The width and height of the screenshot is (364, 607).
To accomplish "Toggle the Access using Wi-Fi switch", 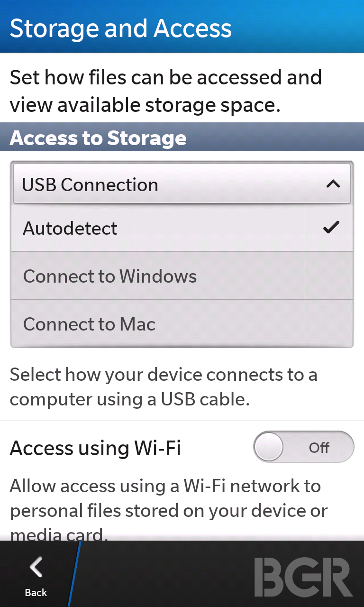I will tap(303, 447).
